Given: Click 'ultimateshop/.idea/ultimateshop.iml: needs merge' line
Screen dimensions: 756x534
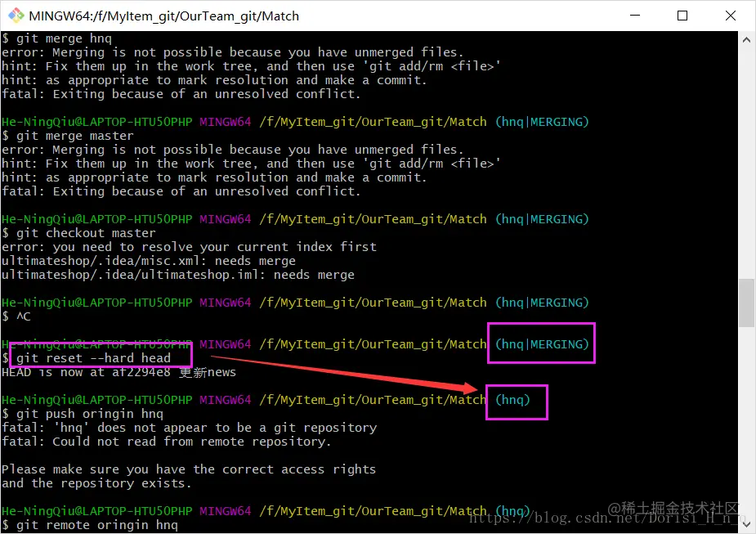Looking at the screenshot, I should [x=178, y=275].
